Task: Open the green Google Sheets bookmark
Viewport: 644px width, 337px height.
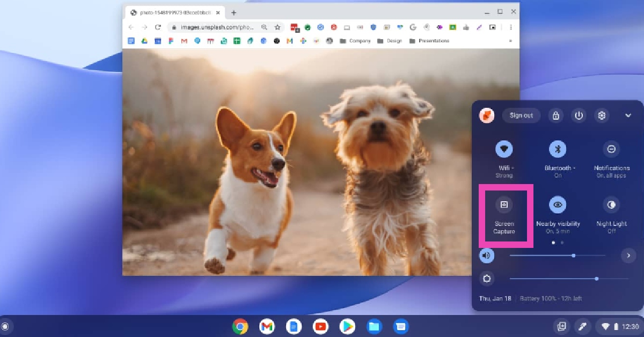Action: 237,41
